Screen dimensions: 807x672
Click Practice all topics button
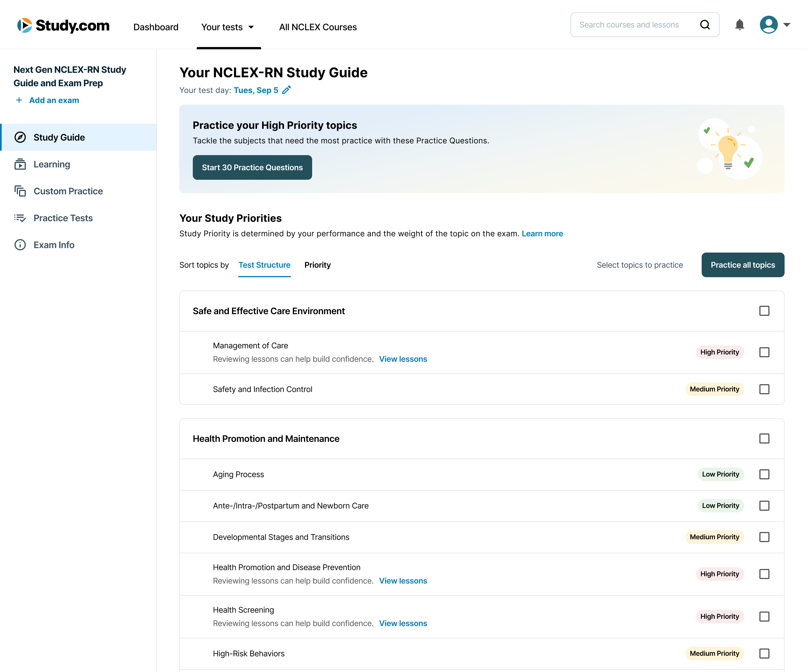tap(743, 265)
